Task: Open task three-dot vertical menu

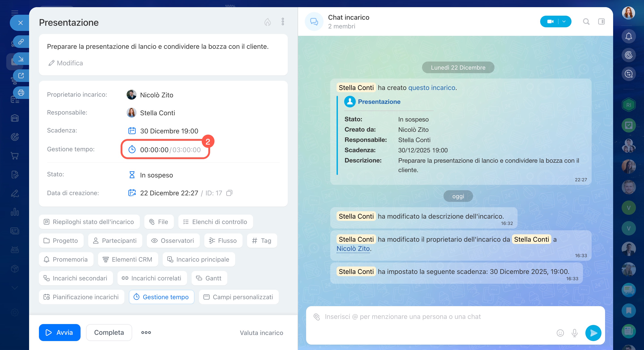Action: [x=283, y=22]
